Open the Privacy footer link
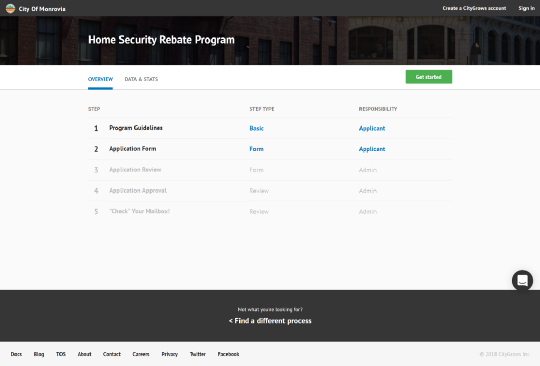This screenshot has width=540, height=366. tap(169, 354)
